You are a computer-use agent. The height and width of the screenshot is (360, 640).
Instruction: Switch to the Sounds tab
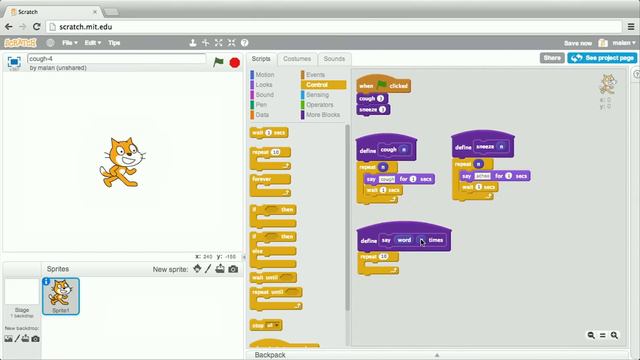334,59
